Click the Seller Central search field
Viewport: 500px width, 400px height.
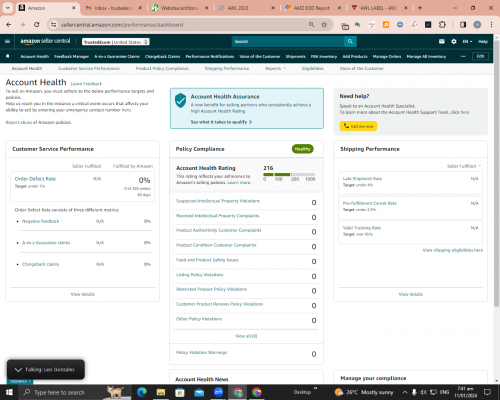point(288,42)
